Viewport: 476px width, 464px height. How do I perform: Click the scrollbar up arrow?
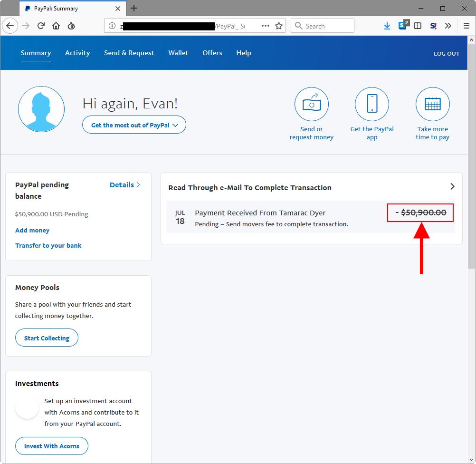(471, 39)
